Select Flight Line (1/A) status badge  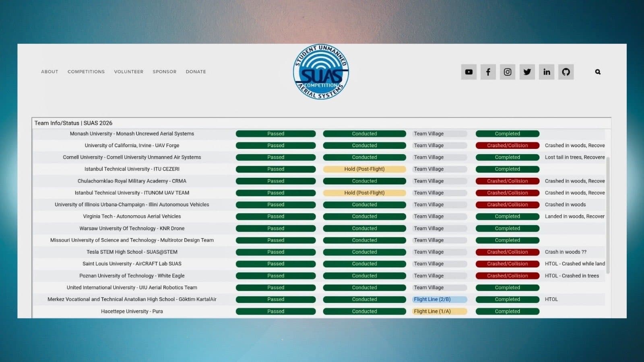pyautogui.click(x=440, y=311)
